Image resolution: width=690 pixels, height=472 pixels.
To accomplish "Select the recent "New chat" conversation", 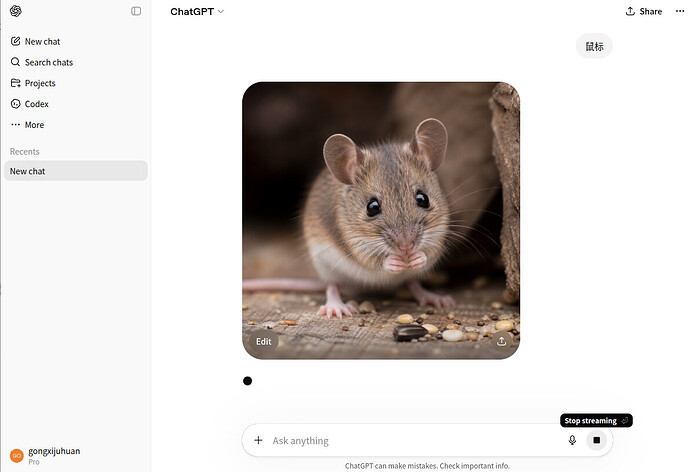I will 76,171.
